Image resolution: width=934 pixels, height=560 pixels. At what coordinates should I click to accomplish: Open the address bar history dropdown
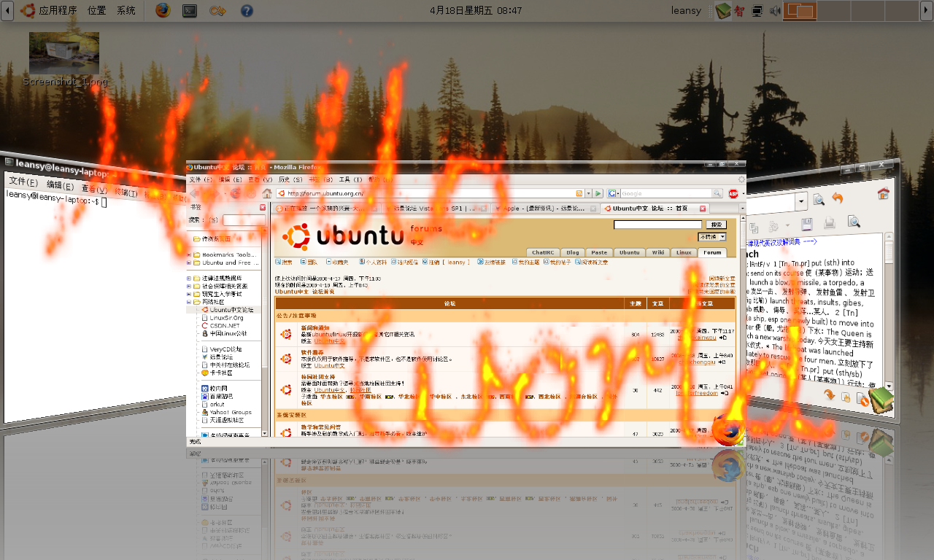pyautogui.click(x=588, y=193)
